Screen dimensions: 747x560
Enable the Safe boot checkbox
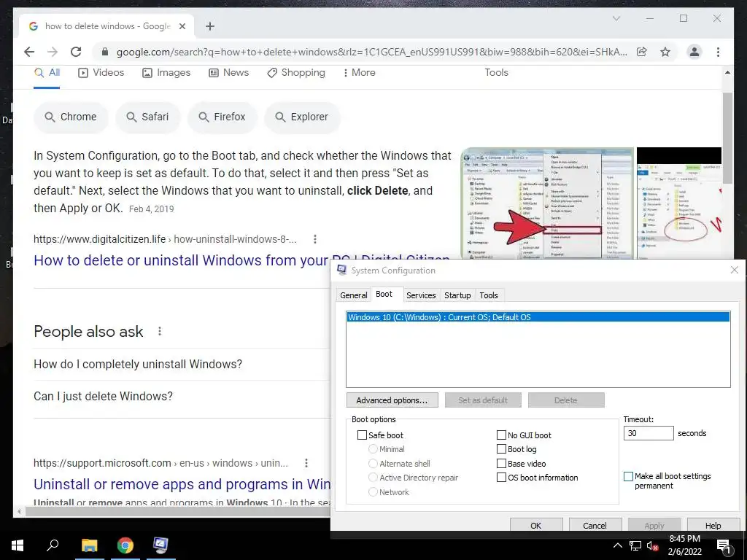pos(362,435)
